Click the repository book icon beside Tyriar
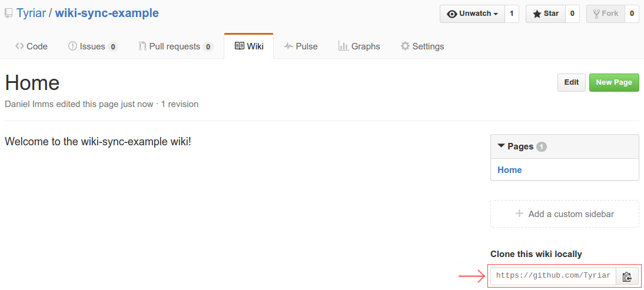The height and width of the screenshot is (290, 644). click(9, 14)
